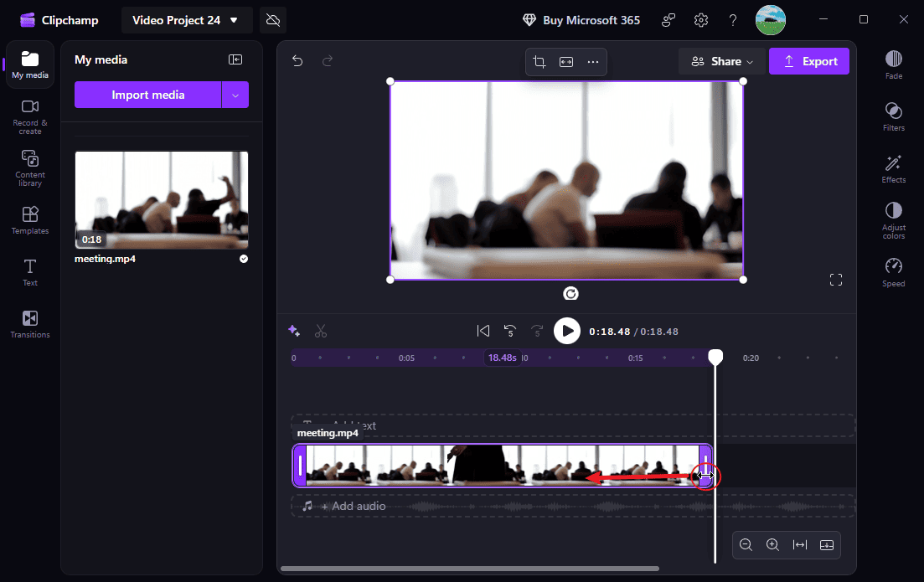Open the help question mark
This screenshot has width=924, height=582.
tap(732, 20)
